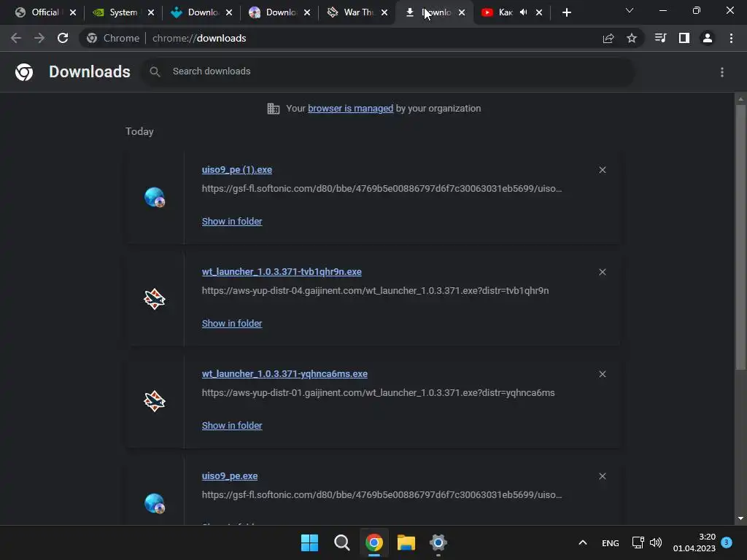Screen dimensions: 747x560
Task: Click the uiso9_pe (1).exe file icon
Action: point(155,197)
